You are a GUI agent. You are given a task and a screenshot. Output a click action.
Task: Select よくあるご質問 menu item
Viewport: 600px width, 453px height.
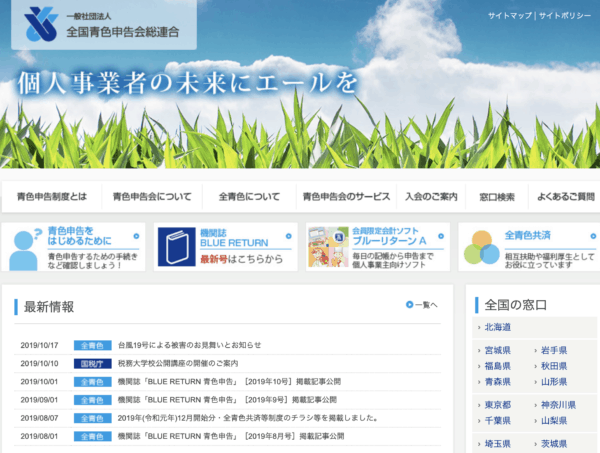565,197
